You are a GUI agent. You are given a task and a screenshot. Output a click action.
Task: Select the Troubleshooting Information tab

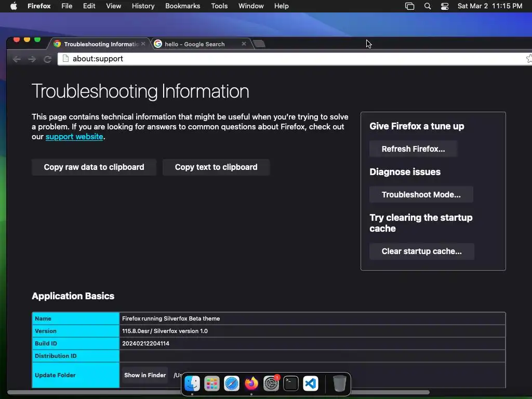coord(101,44)
